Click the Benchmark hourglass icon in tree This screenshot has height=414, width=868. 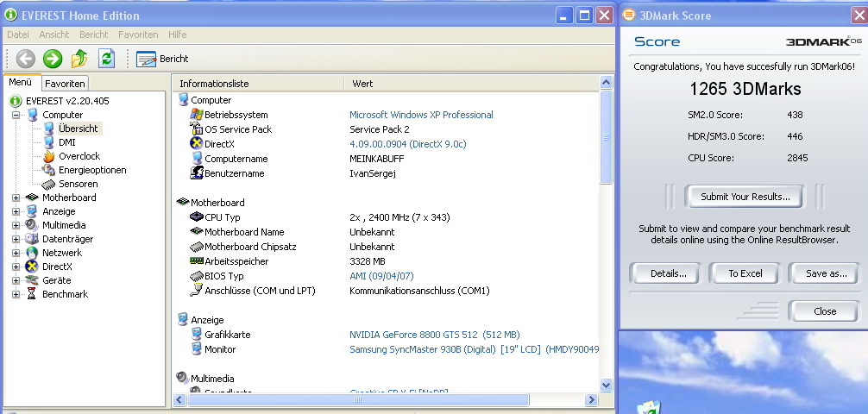[x=32, y=294]
